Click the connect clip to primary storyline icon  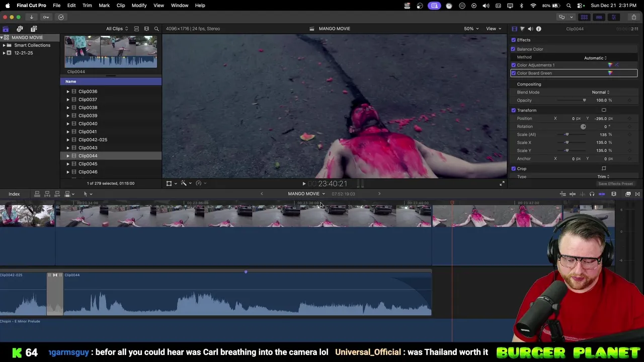pos(37,194)
